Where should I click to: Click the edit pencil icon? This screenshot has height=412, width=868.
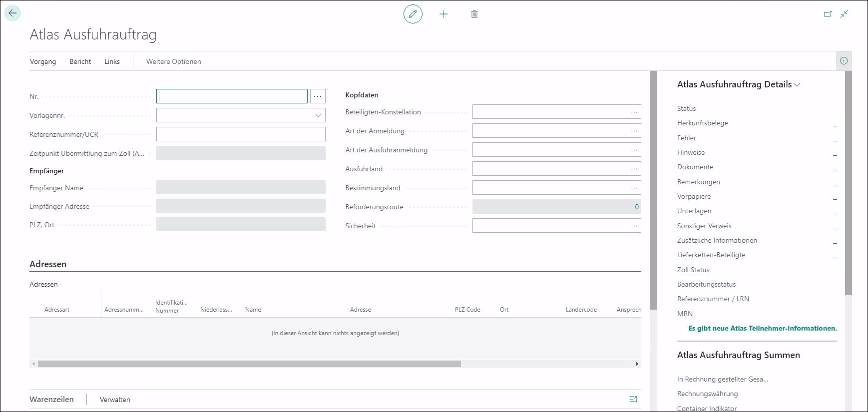click(x=413, y=14)
